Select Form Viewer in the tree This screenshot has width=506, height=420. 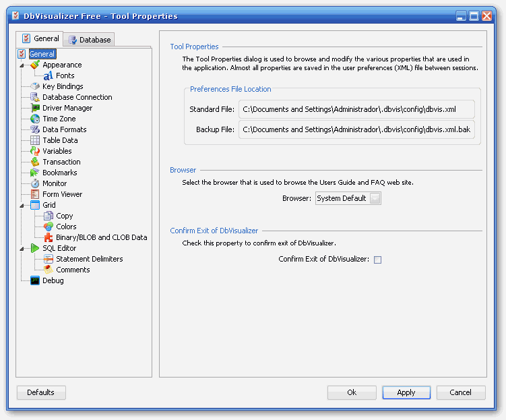click(x=63, y=194)
